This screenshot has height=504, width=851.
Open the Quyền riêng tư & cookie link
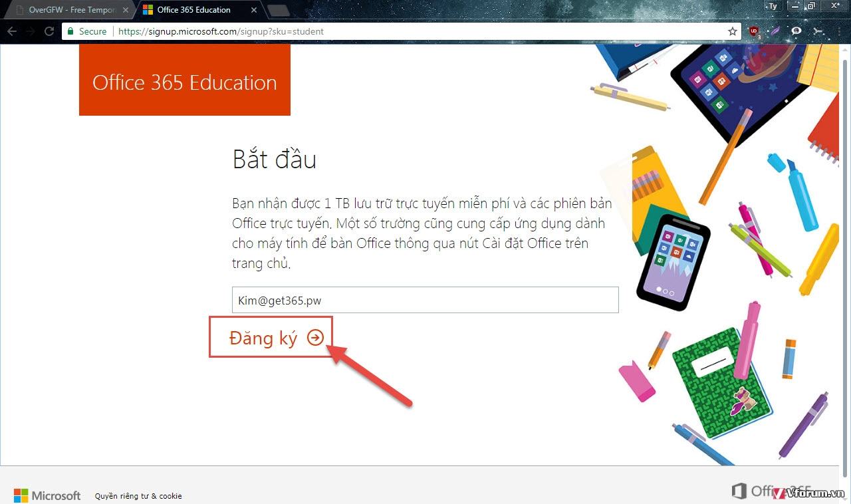(138, 495)
